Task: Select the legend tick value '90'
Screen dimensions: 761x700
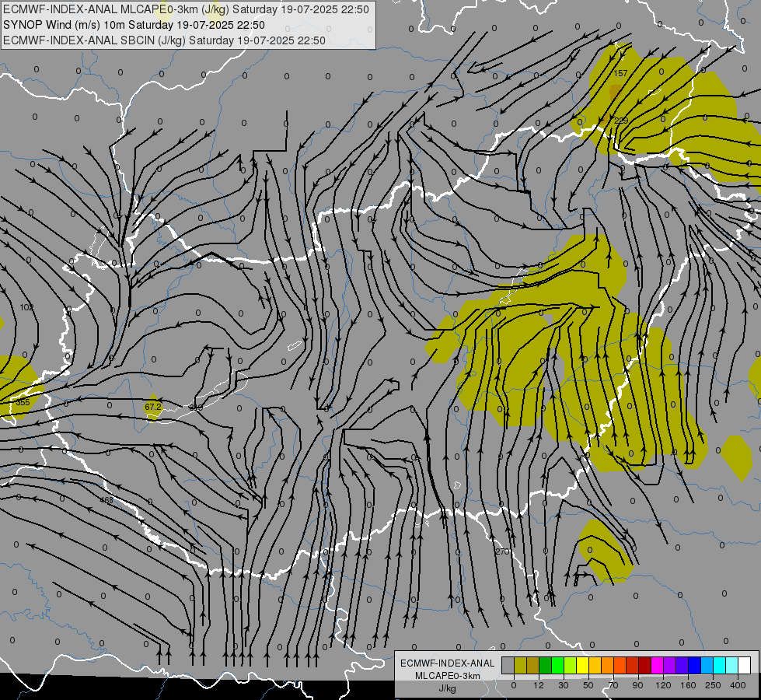Action: (637, 685)
